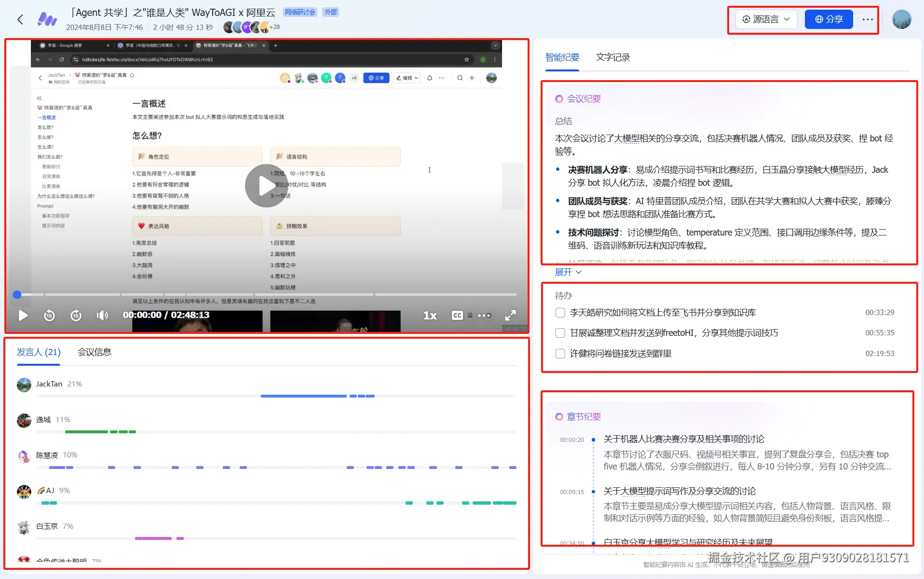Go back using the top-left arrow
The height and width of the screenshot is (579, 924).
20,19
